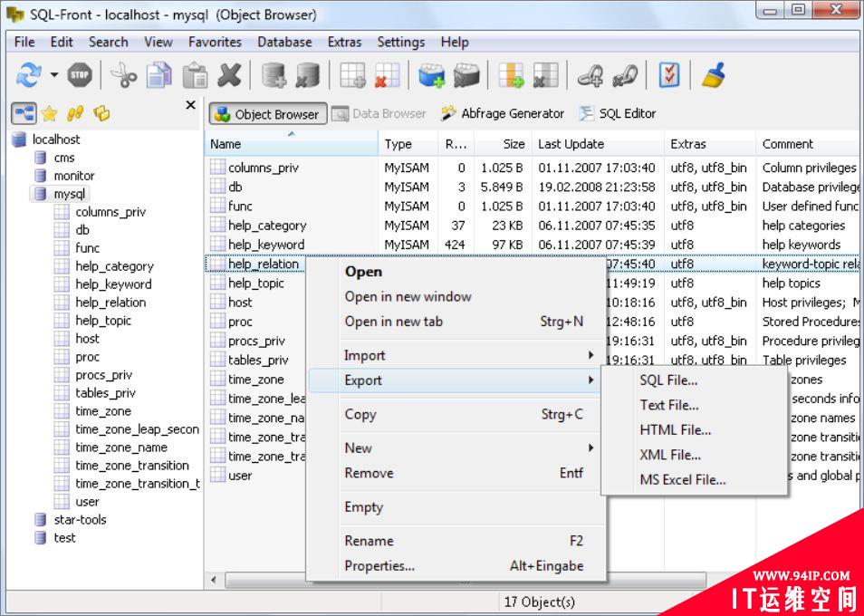
Task: Open the Settings menu
Action: coord(400,42)
